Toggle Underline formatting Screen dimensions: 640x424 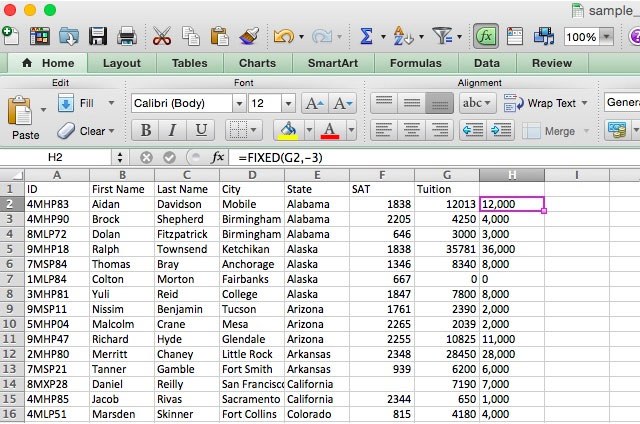201,131
